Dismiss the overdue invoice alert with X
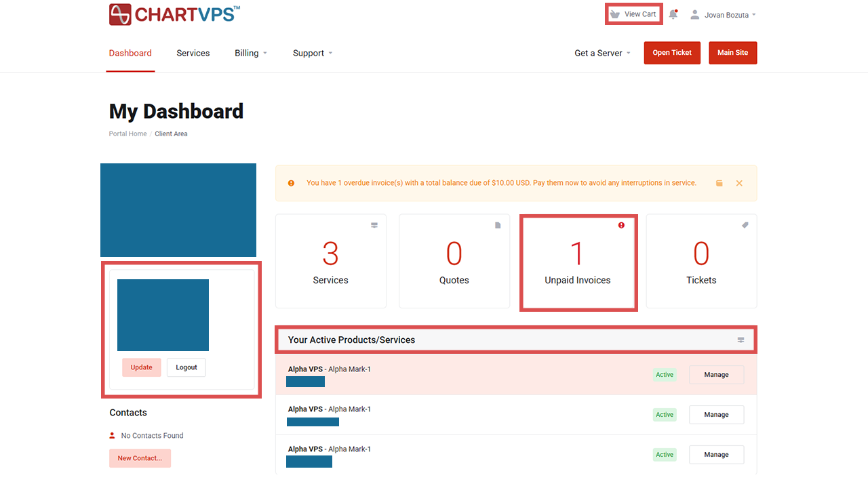Screen dimensions: 868x488 pyautogui.click(x=739, y=183)
